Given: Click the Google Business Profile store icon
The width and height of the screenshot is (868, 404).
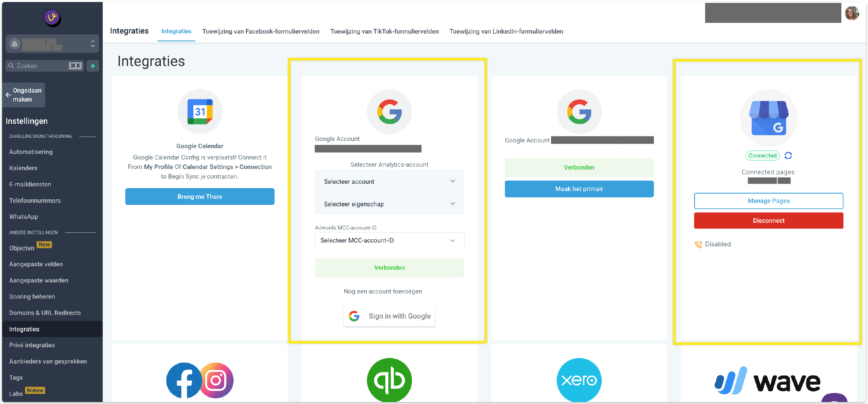Looking at the screenshot, I should [768, 117].
